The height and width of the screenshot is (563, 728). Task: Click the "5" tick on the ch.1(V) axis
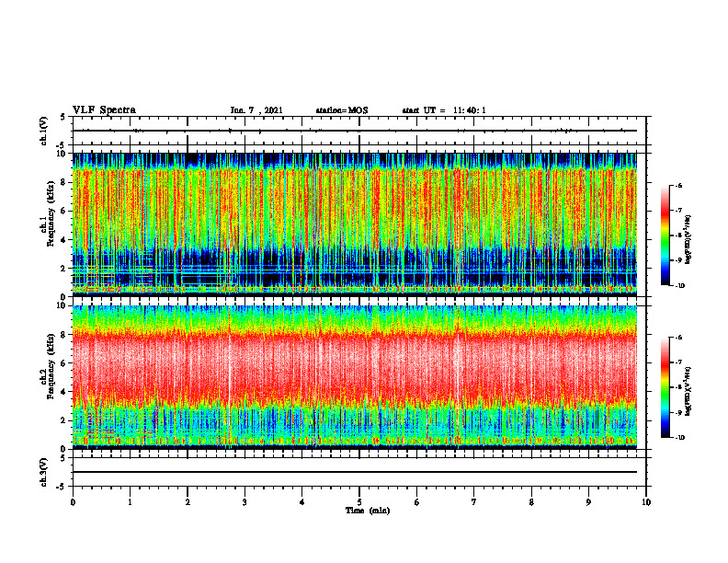point(63,117)
